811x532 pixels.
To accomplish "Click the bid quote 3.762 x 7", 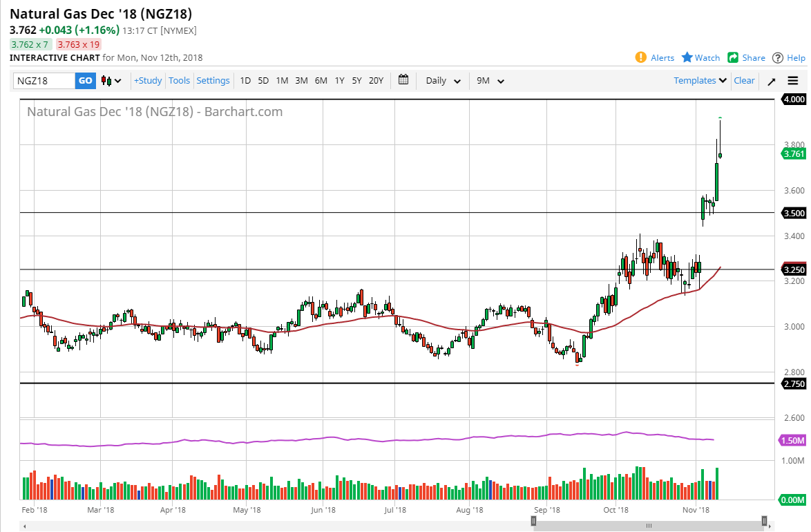I will point(30,44).
